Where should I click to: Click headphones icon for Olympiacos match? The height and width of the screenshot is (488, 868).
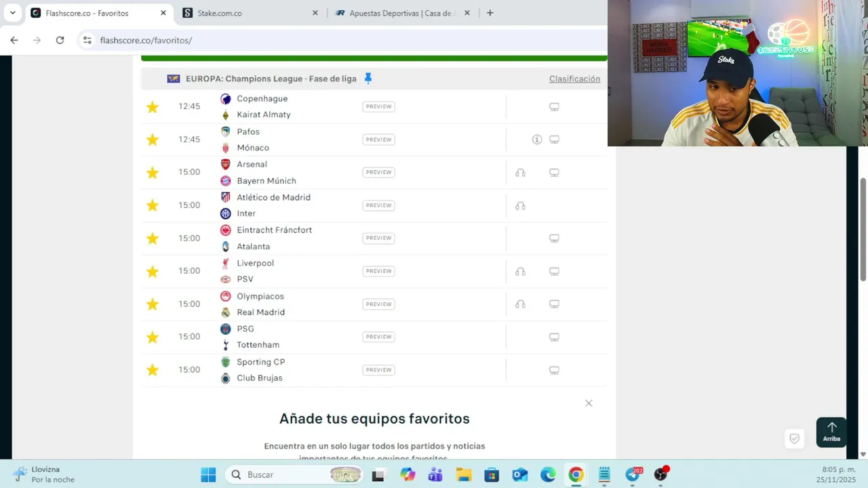pos(520,304)
